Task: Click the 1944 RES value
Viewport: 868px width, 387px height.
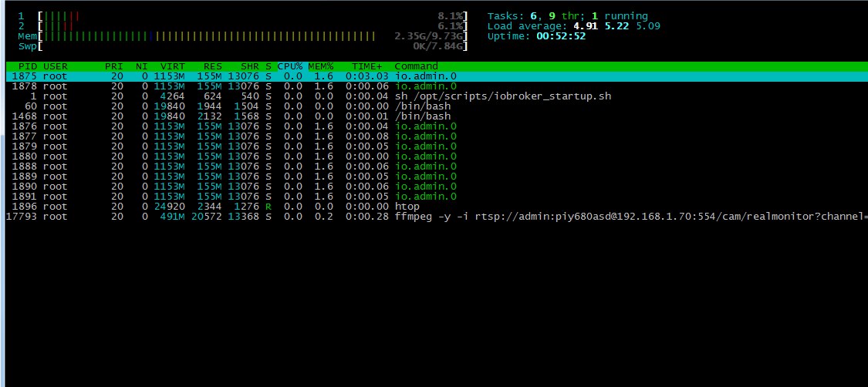Action: coord(210,106)
